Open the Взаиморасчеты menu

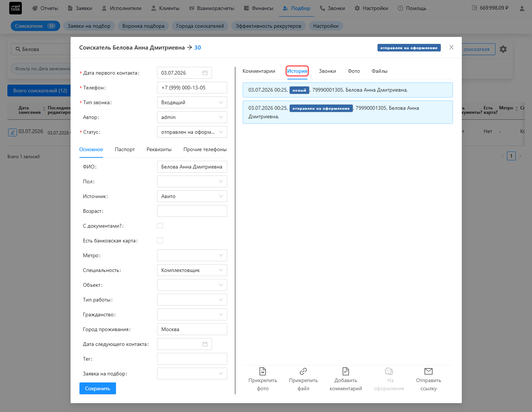click(x=211, y=8)
